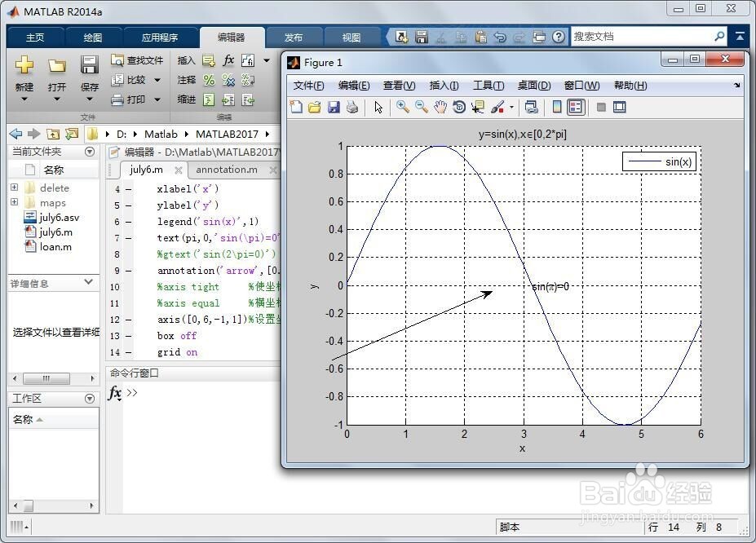Open the 查看(V) menu in Figure 1
This screenshot has width=756, height=543.
[x=400, y=86]
